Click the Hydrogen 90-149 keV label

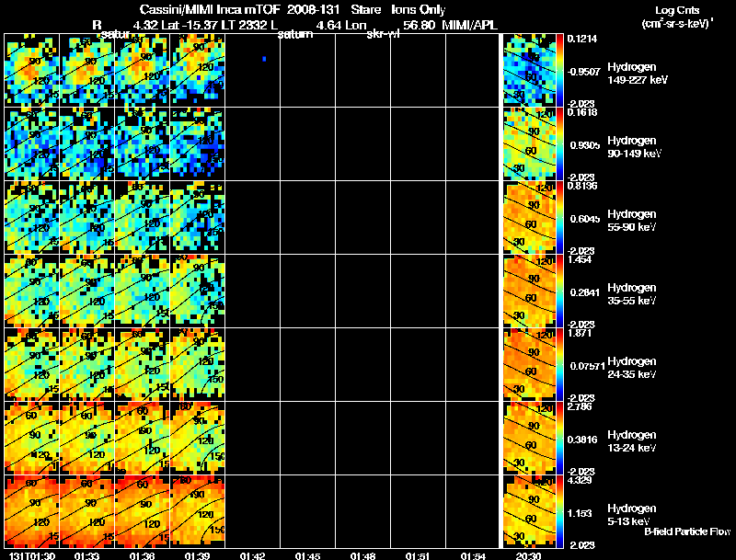pyautogui.click(x=634, y=147)
